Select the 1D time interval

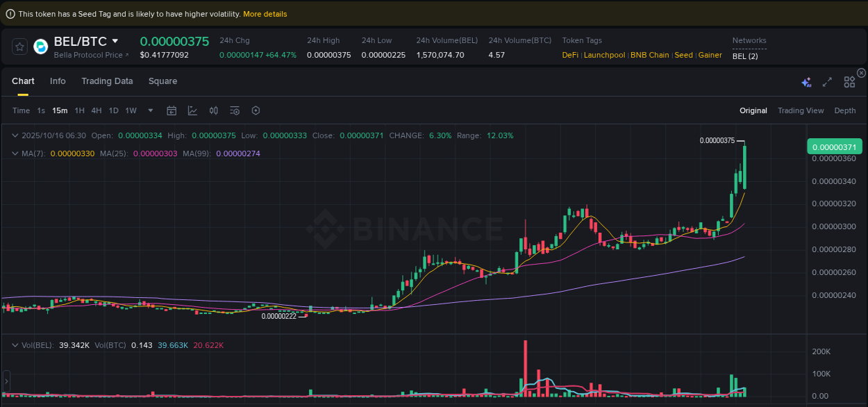[x=113, y=110]
